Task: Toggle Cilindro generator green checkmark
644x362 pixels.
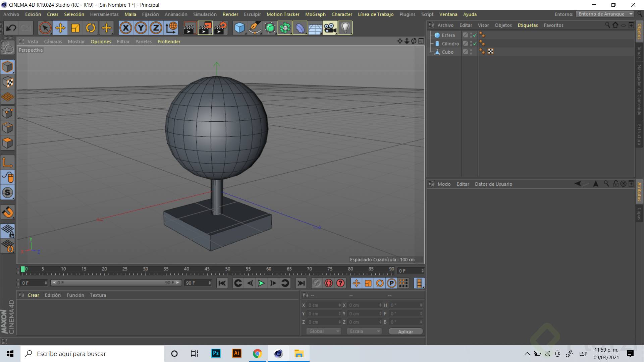Action: click(475, 44)
